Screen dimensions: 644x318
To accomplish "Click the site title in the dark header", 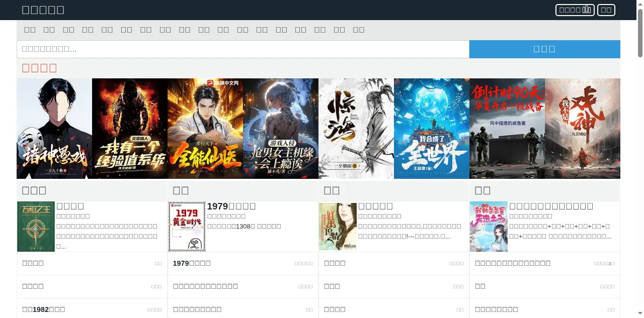I will pyautogui.click(x=43, y=10).
